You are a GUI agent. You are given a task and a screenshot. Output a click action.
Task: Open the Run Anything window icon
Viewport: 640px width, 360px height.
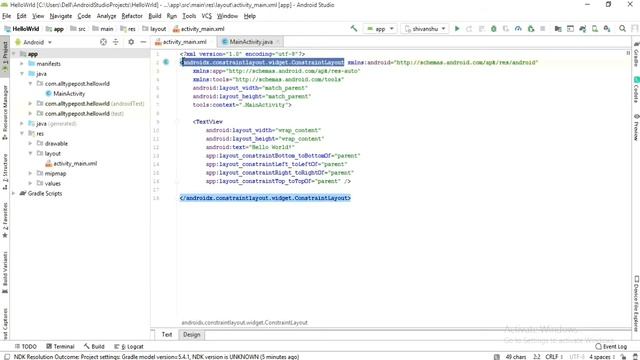pyautogui.click(x=570, y=29)
